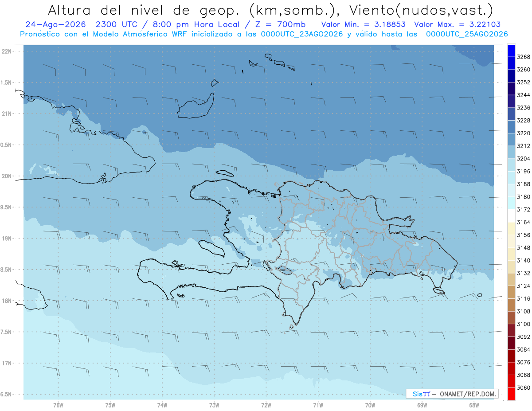Click the color swatch between 3228 and 3220

click(511, 126)
